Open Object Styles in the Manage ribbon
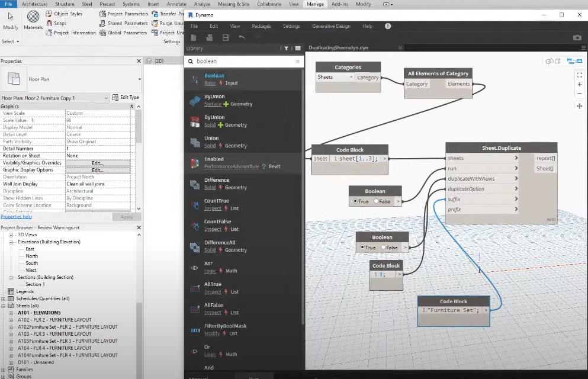 pos(64,14)
